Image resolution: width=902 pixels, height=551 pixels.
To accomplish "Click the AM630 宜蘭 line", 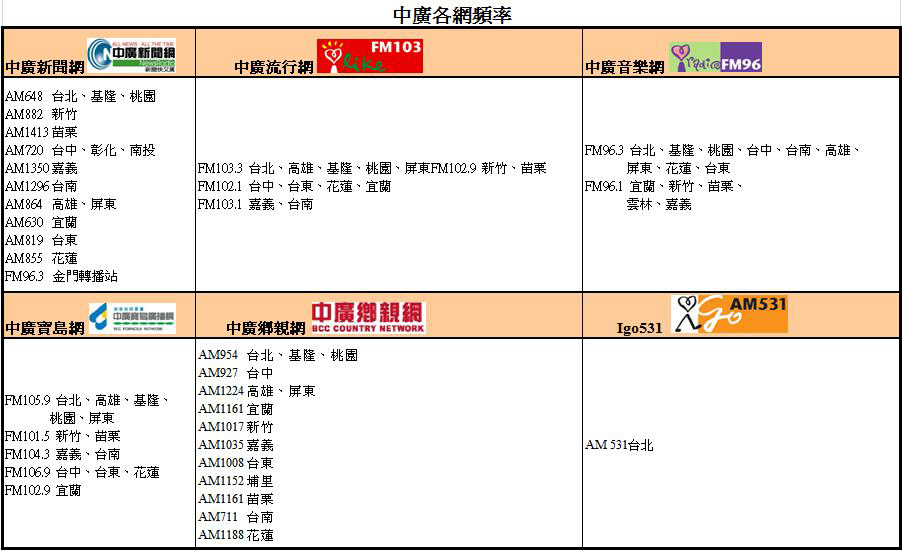I will pos(41,222).
